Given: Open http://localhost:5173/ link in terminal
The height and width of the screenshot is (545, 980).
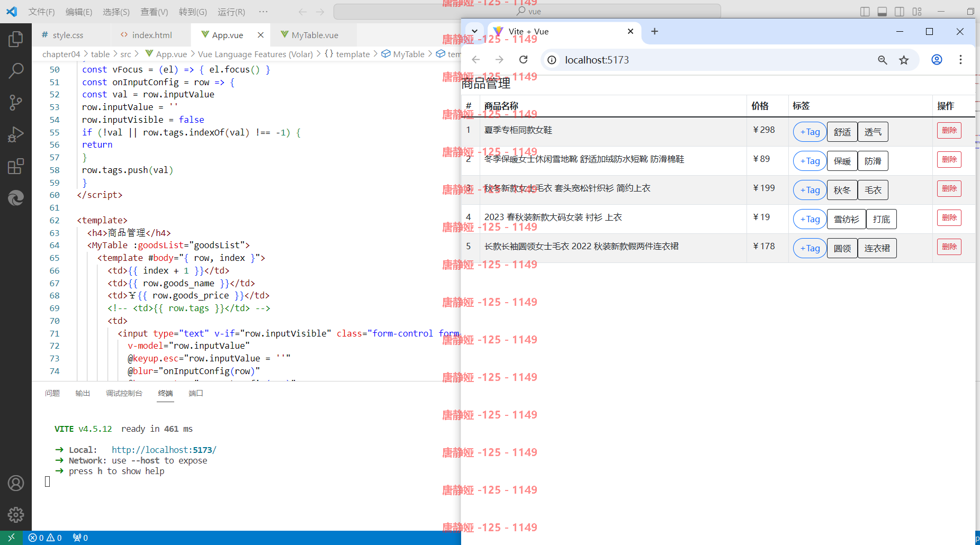Looking at the screenshot, I should 164,450.
